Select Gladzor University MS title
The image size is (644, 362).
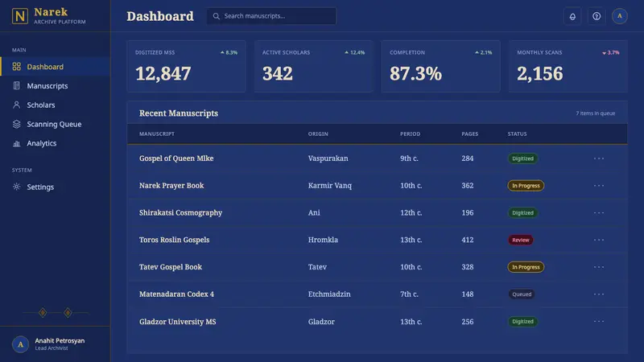pyautogui.click(x=177, y=321)
